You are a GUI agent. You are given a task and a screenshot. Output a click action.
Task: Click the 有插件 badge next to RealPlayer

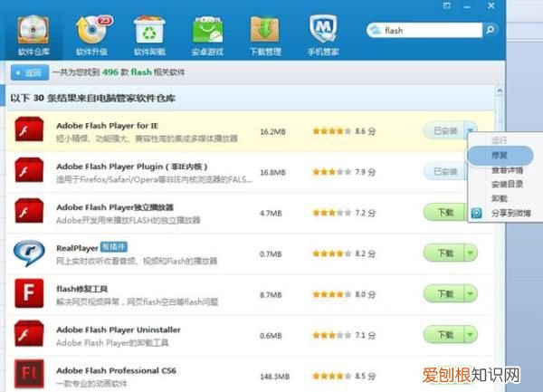[114, 247]
